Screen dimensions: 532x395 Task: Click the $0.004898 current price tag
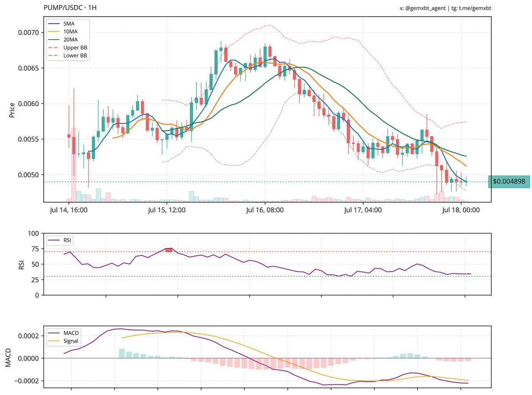click(509, 182)
